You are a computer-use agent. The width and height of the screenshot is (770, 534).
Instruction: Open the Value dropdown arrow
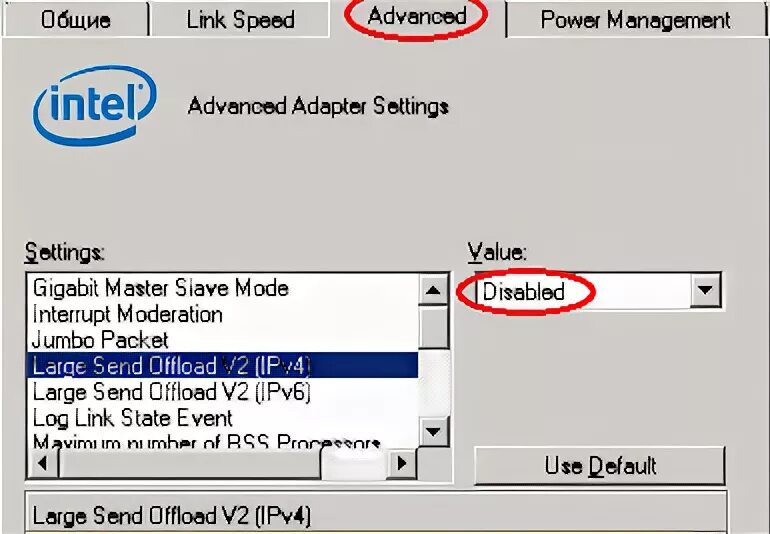coord(705,290)
